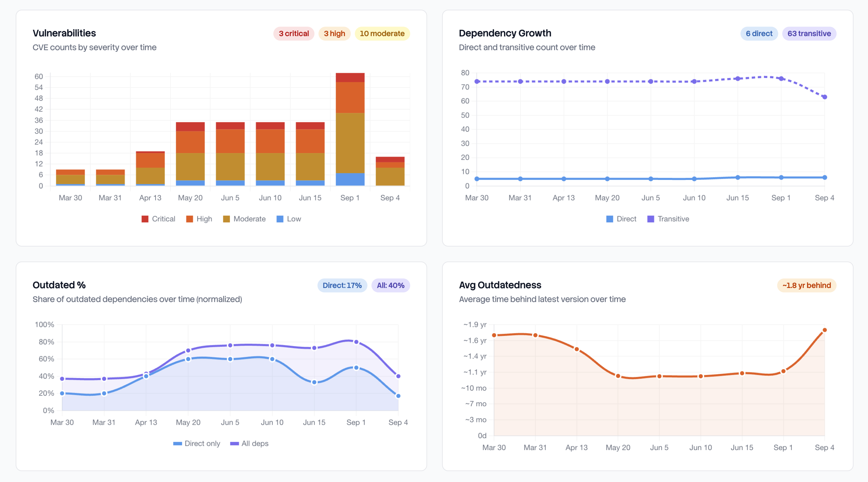Click the Sep 4 Direct only point in Outdated %
Screen dimensions: 868x482
(x=398, y=396)
